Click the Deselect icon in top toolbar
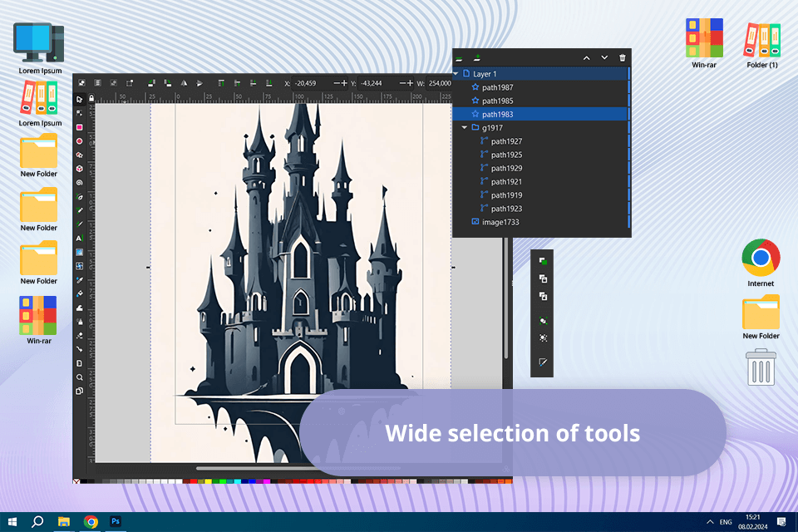Viewport: 798px width, 532px height. tap(114, 83)
